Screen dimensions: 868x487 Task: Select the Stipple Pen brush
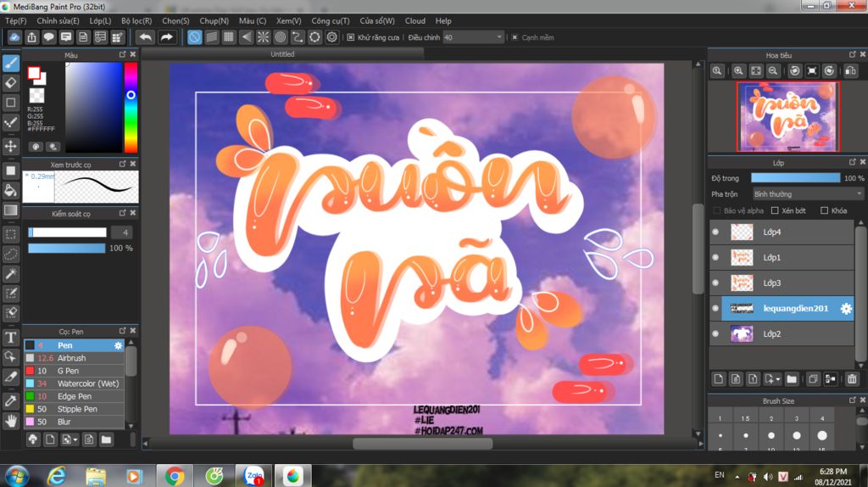click(x=75, y=409)
